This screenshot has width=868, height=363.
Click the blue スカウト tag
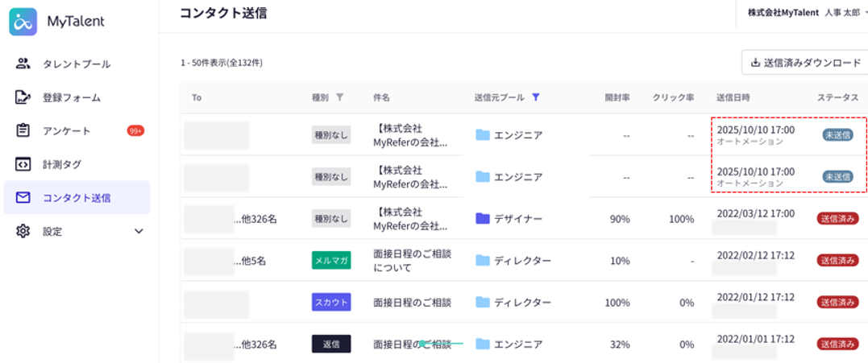click(x=331, y=303)
